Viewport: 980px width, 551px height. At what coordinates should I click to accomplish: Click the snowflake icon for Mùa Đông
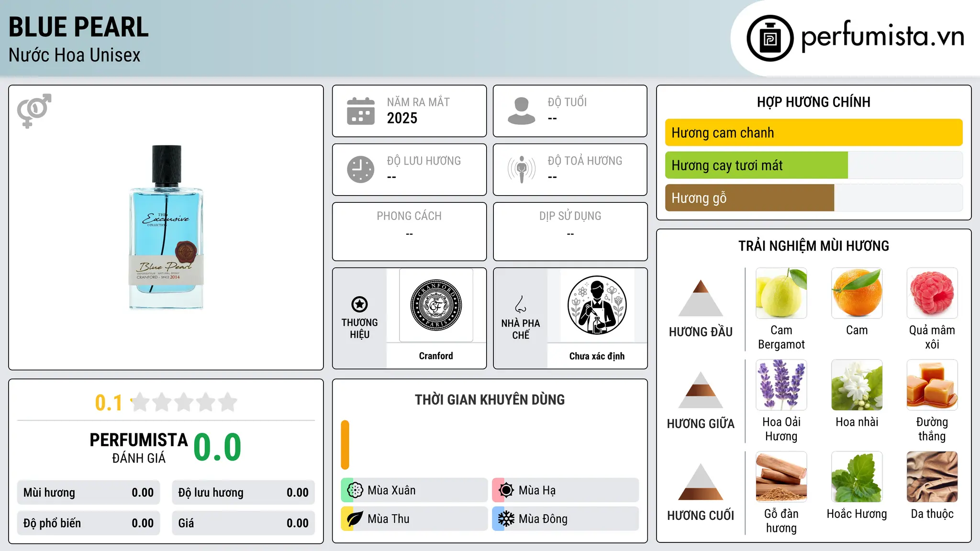tap(506, 519)
